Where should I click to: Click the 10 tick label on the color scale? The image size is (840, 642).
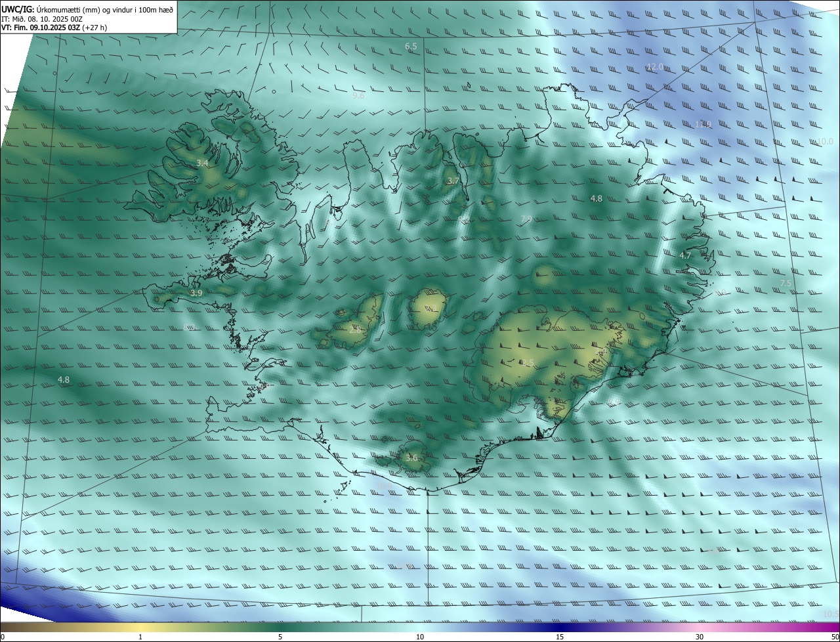point(420,637)
